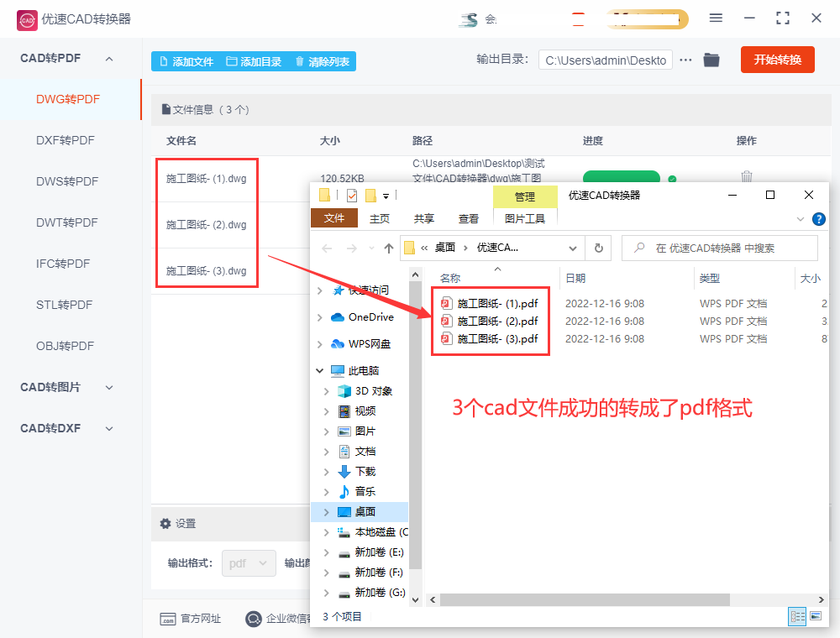The image size is (840, 638).
Task: Sort by 名称 column header
Action: (x=450, y=279)
